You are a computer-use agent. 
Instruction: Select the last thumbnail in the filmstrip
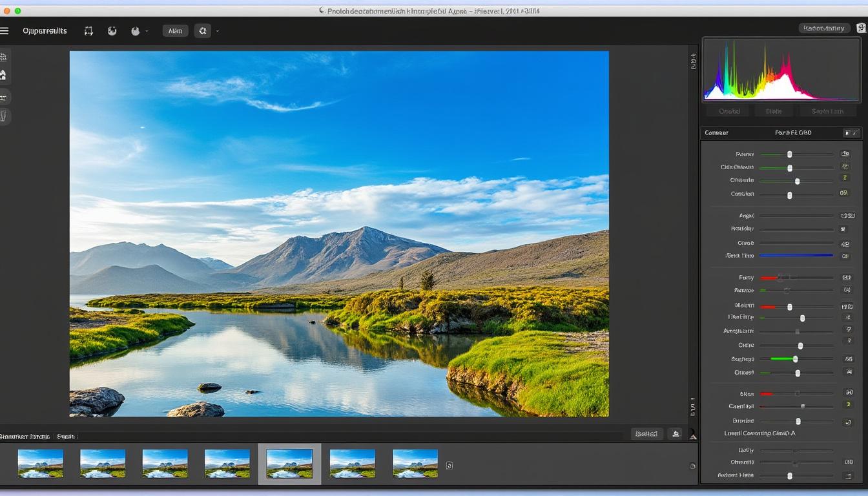(x=414, y=463)
